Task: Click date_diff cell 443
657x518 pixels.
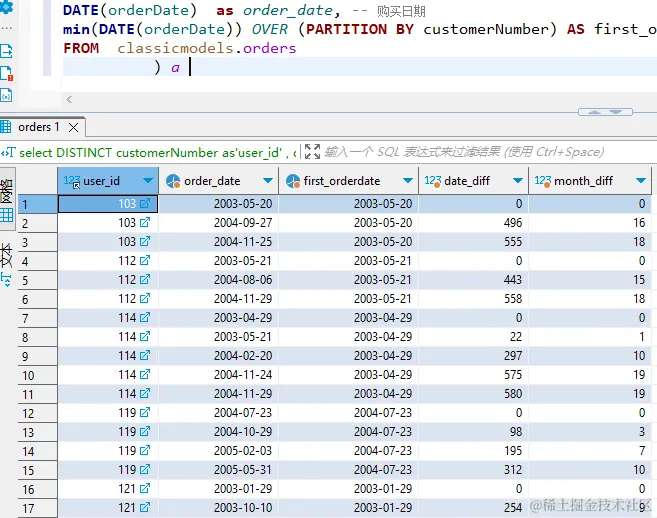Action: [x=473, y=280]
